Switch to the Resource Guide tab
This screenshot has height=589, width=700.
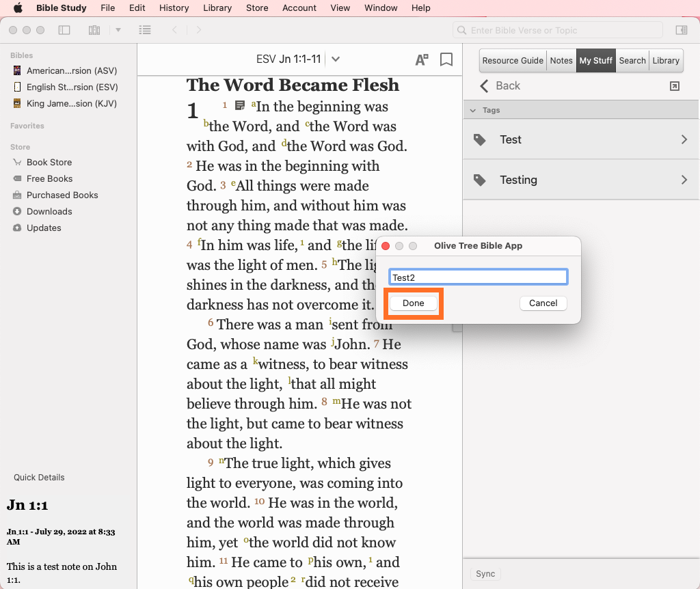click(513, 60)
